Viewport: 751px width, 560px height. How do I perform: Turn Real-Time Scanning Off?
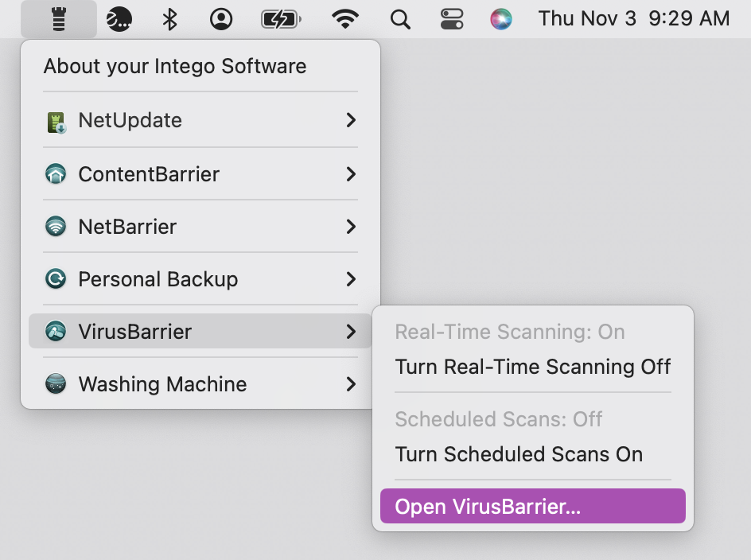click(x=532, y=367)
